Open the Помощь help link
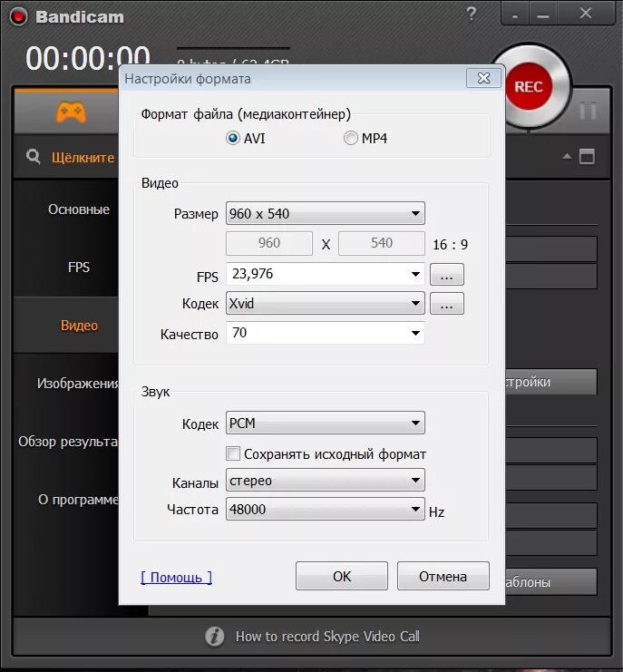Screen dimensions: 623x672 coord(176,578)
